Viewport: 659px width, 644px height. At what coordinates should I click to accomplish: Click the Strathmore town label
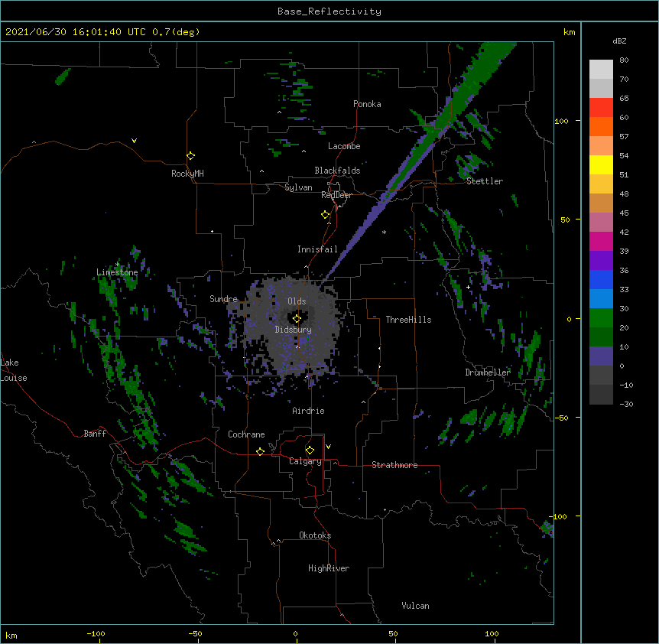click(x=394, y=465)
